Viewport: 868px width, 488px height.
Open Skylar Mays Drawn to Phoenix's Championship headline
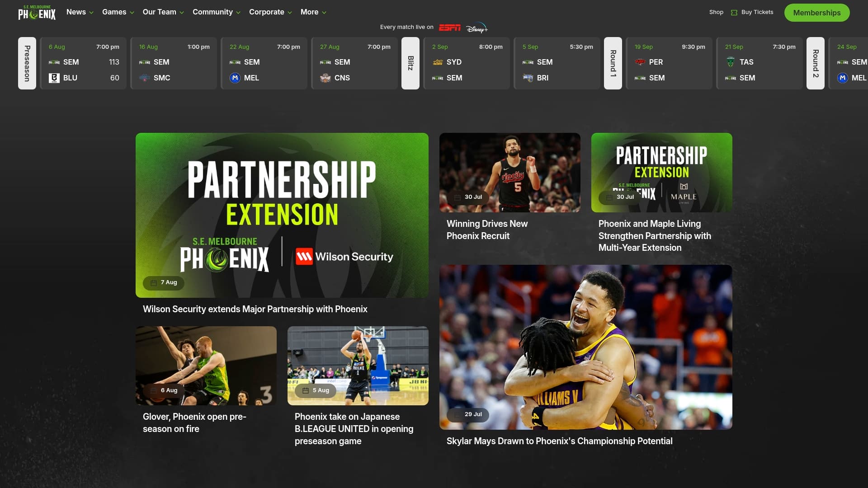click(x=559, y=441)
